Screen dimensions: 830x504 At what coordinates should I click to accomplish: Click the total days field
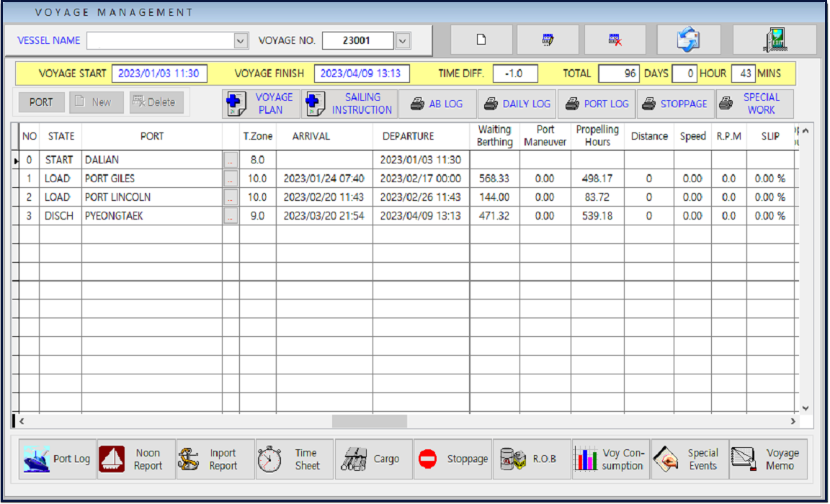pos(618,73)
